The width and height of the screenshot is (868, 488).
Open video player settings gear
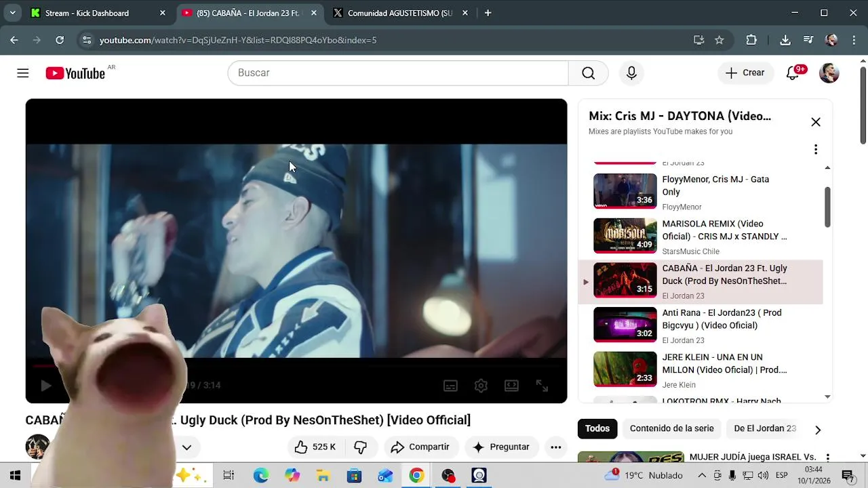tap(481, 386)
